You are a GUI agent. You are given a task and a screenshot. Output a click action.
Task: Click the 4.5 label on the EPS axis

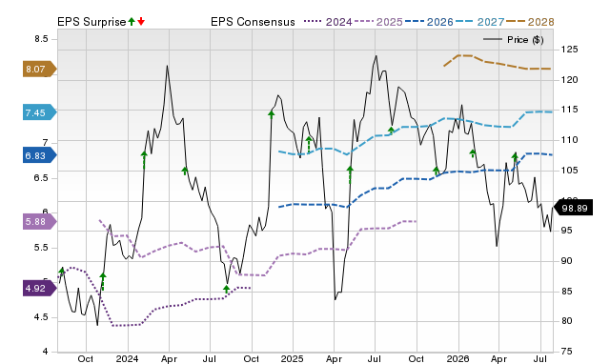(41, 317)
